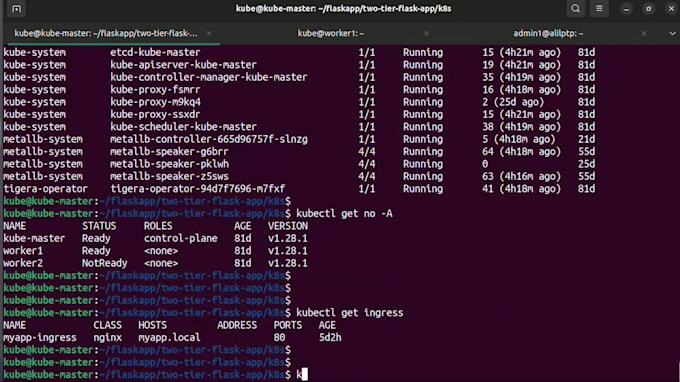This screenshot has height=382, width=680.
Task: Select the node name worker2
Action: click(x=23, y=263)
